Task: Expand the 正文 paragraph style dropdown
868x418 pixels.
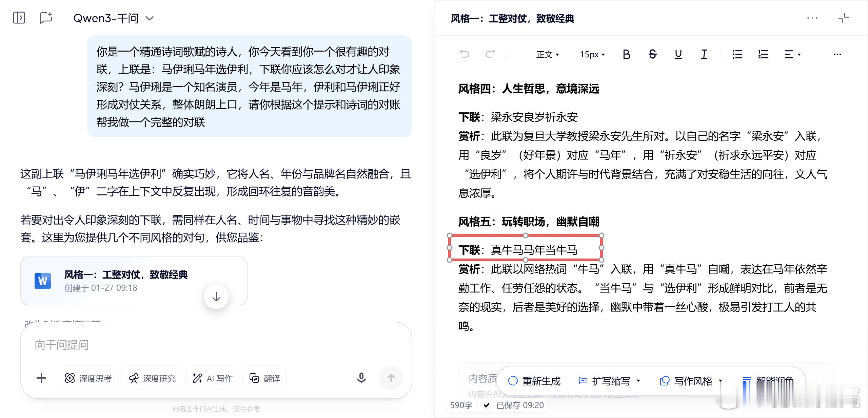Action: 548,54
